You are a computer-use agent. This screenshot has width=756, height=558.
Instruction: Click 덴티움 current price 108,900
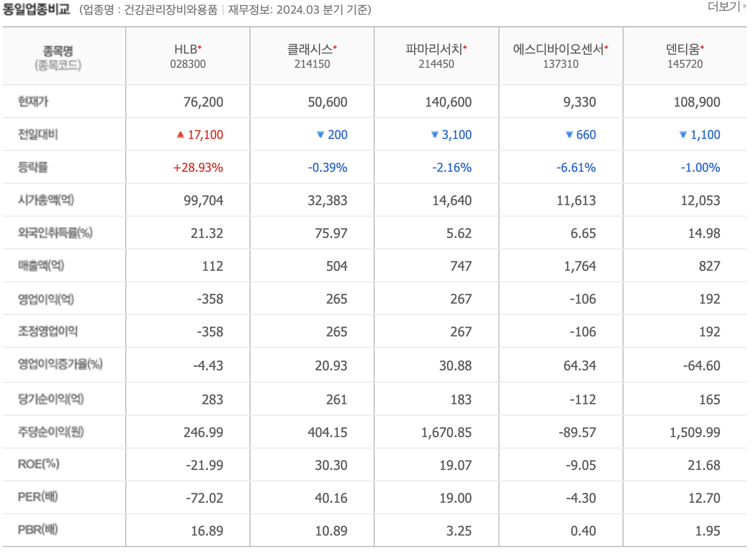[x=697, y=102]
